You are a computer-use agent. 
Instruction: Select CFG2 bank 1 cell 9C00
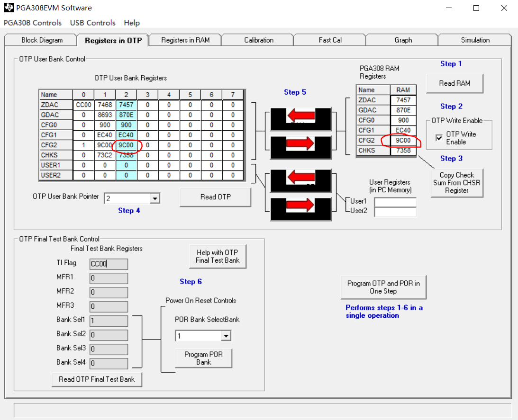pyautogui.click(x=105, y=145)
